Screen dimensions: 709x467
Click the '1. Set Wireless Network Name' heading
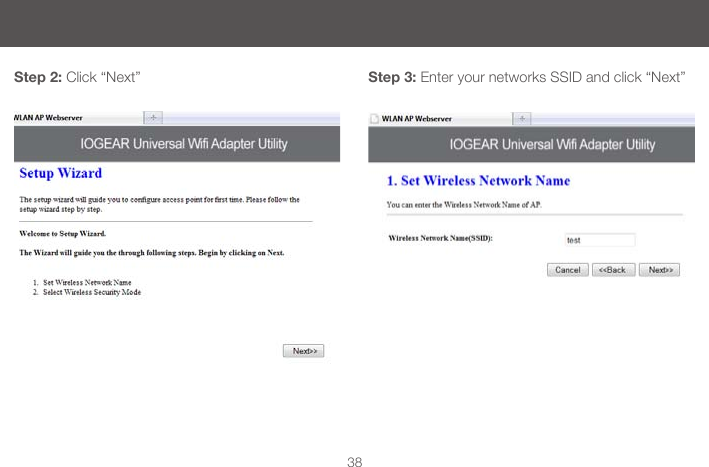[478, 181]
